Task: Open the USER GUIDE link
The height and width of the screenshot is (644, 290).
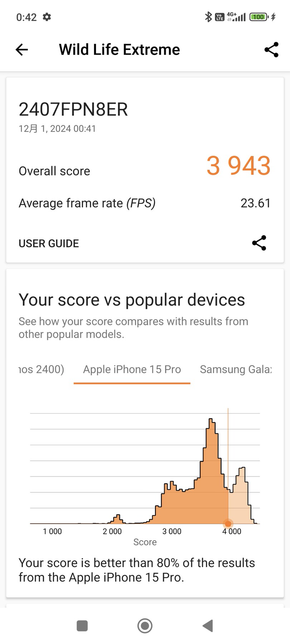Action: click(49, 244)
